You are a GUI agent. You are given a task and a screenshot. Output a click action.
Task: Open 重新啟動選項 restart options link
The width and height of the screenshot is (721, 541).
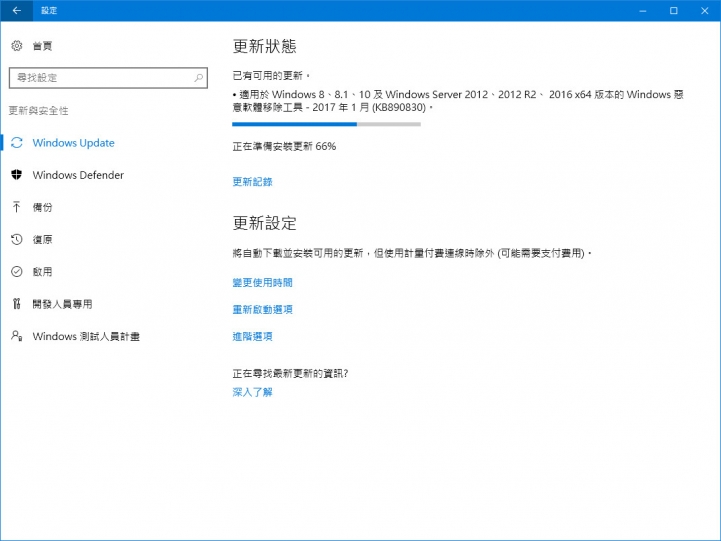(x=263, y=309)
